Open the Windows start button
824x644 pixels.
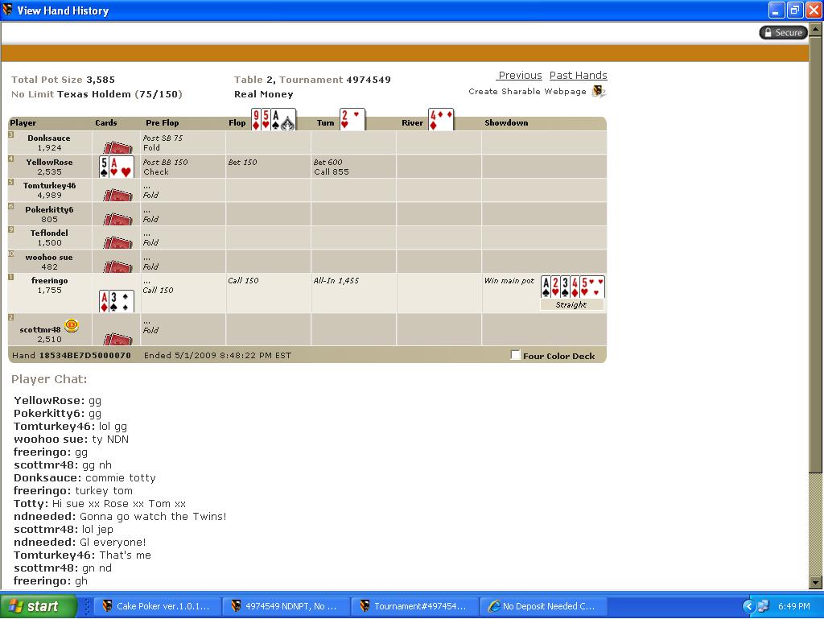pyautogui.click(x=39, y=606)
